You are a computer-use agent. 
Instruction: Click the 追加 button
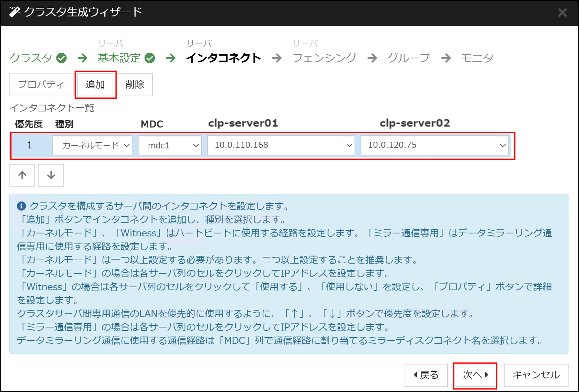tap(95, 85)
